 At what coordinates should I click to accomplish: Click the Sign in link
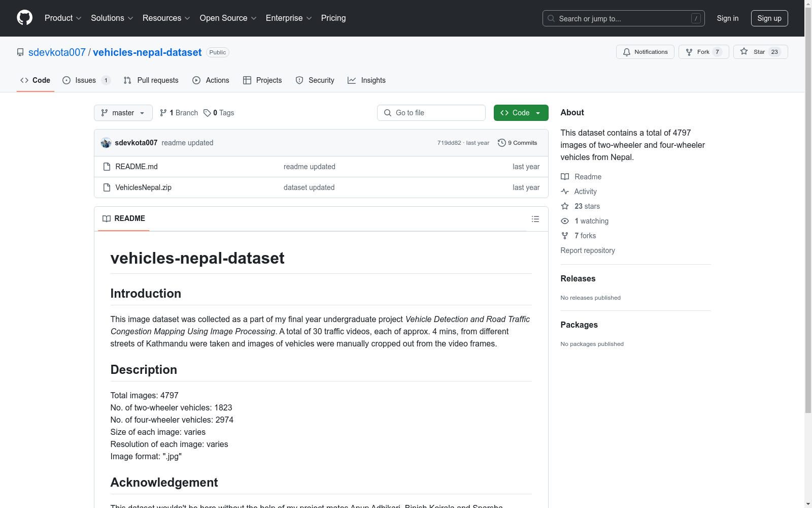pyautogui.click(x=728, y=18)
